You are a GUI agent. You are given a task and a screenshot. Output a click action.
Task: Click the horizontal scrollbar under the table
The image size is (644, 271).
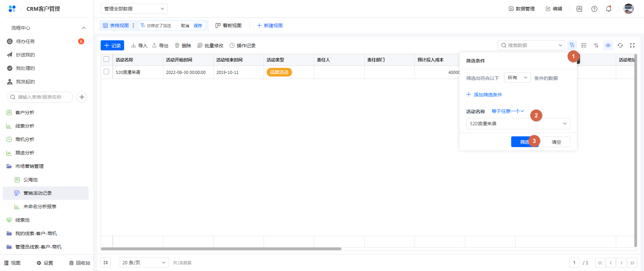tap(221, 249)
